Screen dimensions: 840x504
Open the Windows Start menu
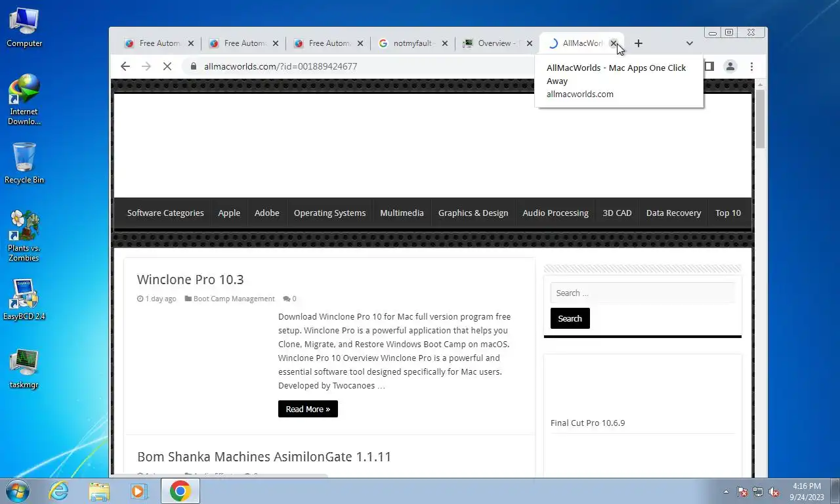click(17, 491)
